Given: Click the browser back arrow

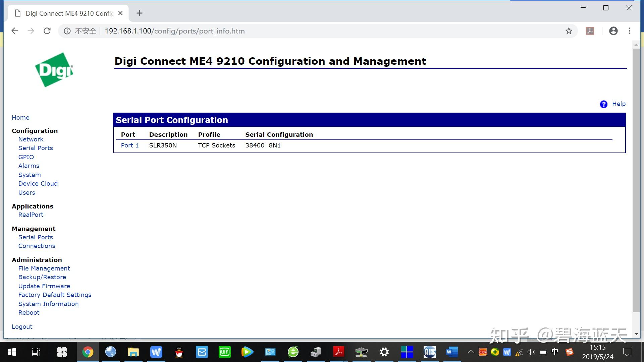Looking at the screenshot, I should click(15, 31).
